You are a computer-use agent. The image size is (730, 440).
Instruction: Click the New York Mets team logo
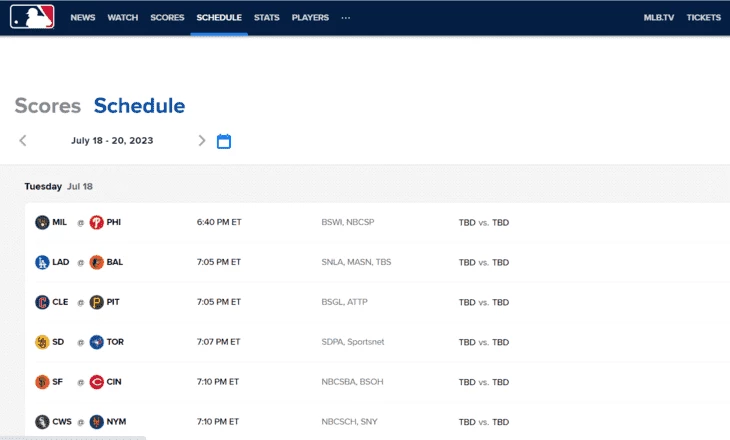pos(96,422)
